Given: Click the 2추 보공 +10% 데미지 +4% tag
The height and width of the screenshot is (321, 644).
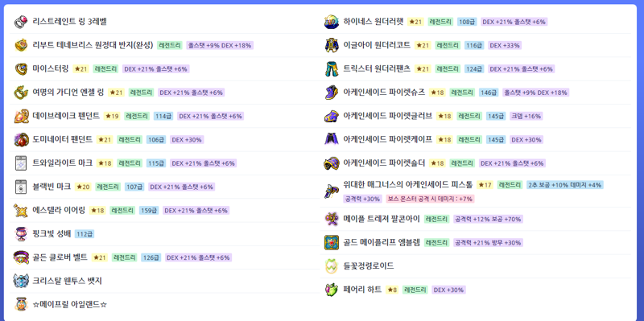Looking at the screenshot, I should tap(565, 185).
